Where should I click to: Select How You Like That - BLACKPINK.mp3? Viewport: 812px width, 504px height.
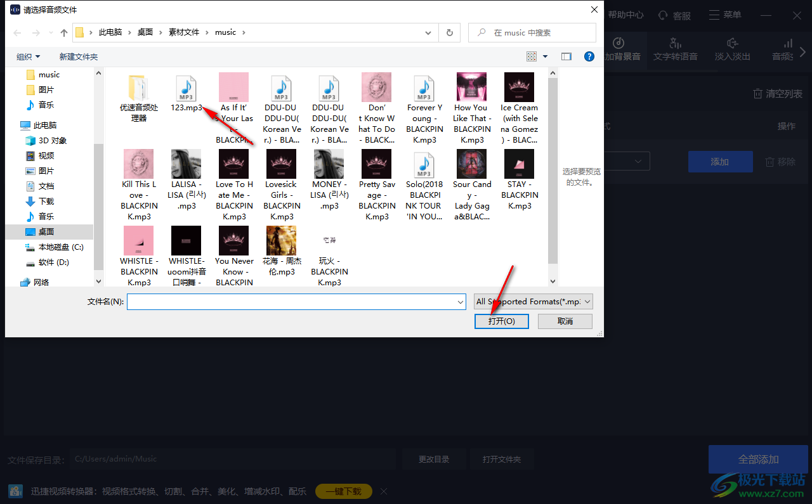[472, 108]
